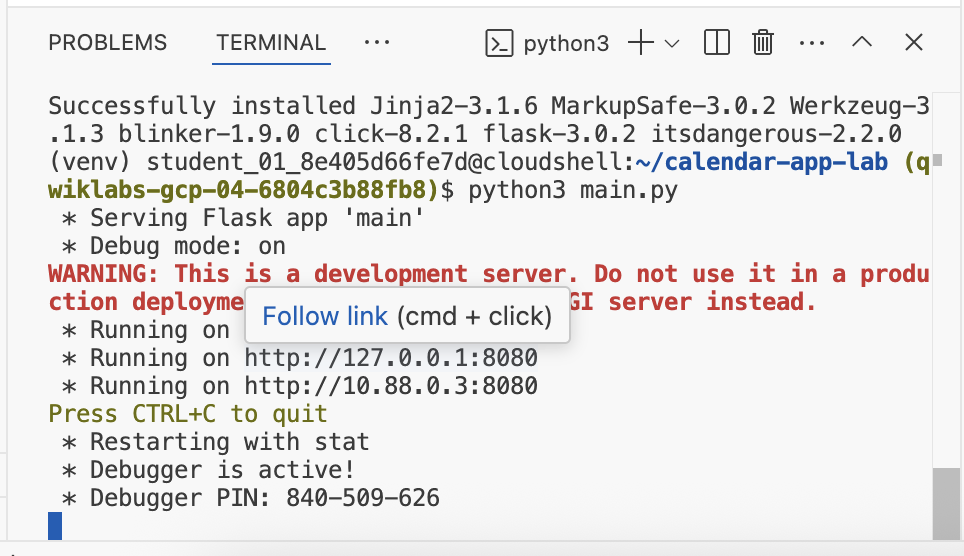Screen dimensions: 964x556
Task: Close the terminal panel
Action: (913, 43)
